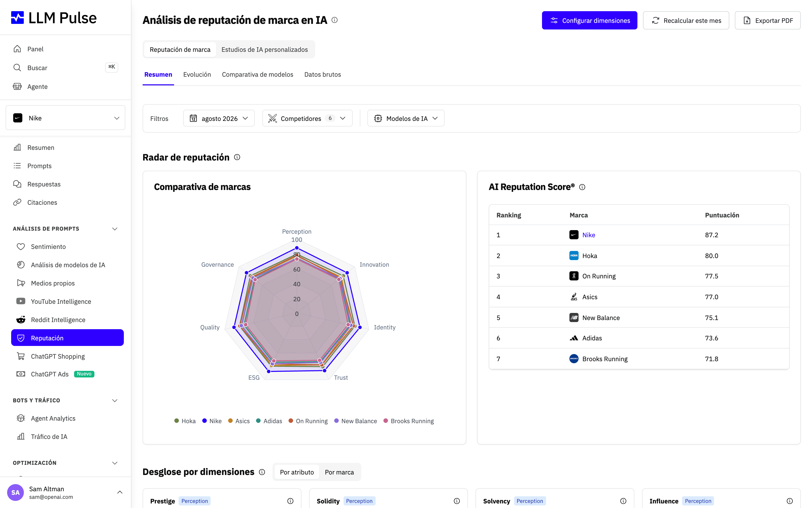Toggle On Running series in legend
This screenshot has height=508, width=812.
308,421
